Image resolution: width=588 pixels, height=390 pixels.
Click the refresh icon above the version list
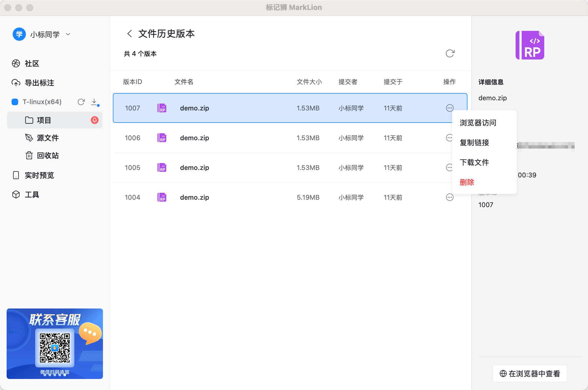[x=450, y=53]
